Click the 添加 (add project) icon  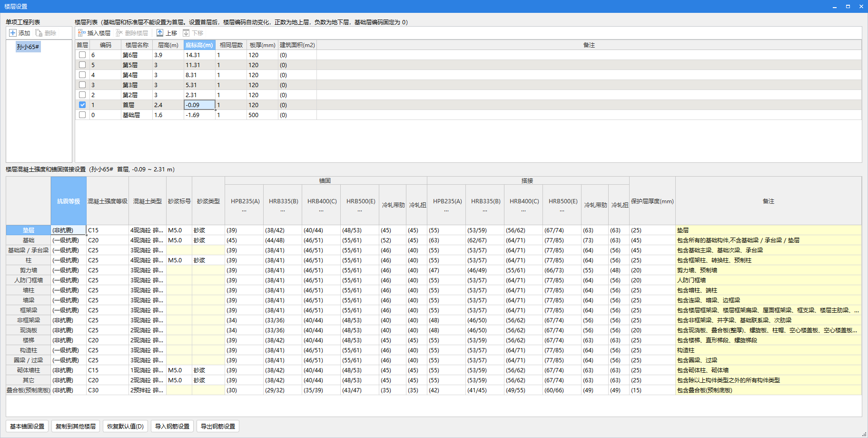pyautogui.click(x=13, y=33)
